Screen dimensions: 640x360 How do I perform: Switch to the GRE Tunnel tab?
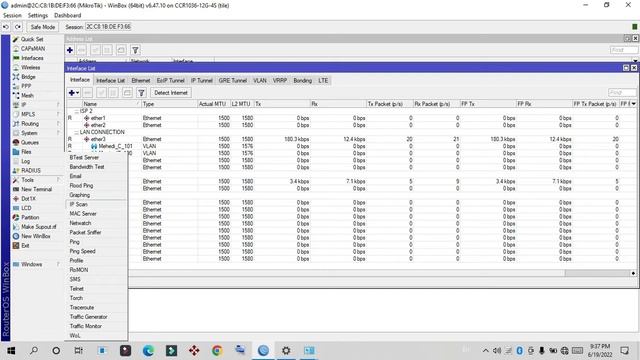tap(233, 80)
